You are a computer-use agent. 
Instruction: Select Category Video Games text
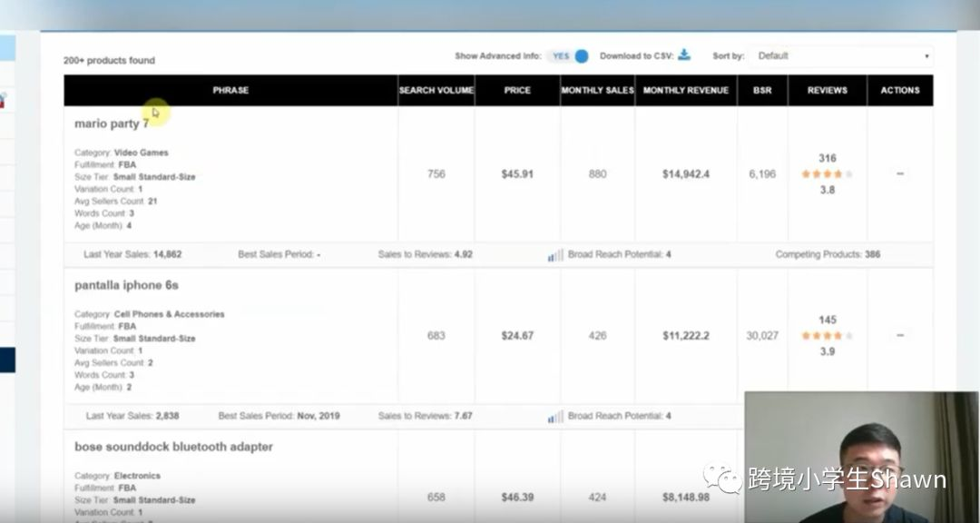[122, 153]
